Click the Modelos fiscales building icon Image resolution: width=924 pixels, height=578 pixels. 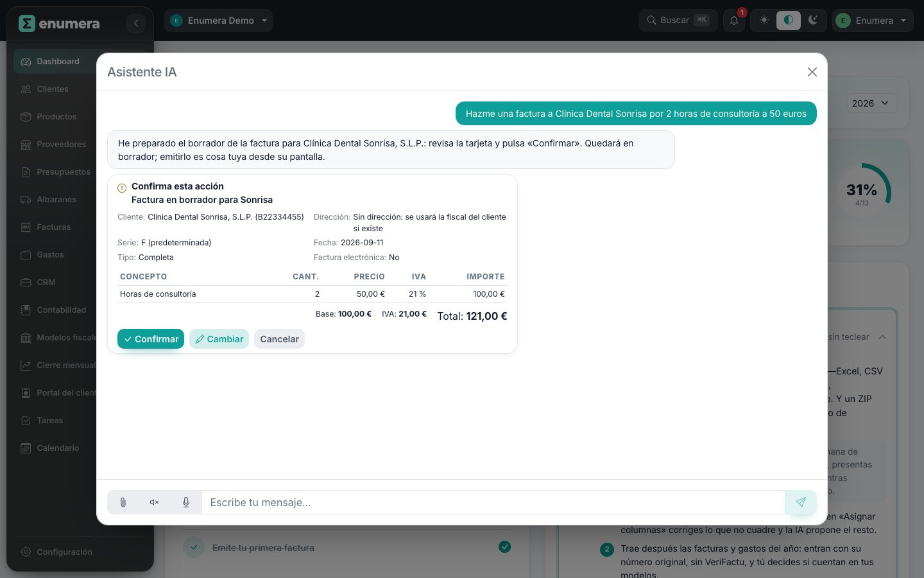pyautogui.click(x=26, y=338)
